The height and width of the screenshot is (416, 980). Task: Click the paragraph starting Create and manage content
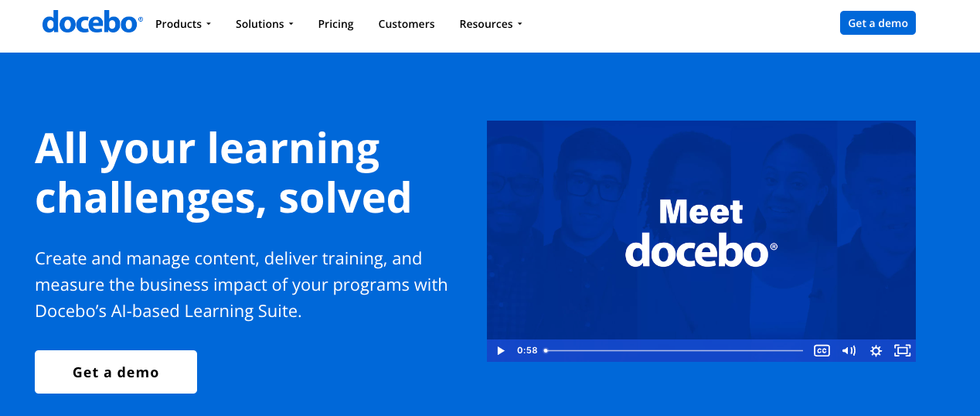tap(241, 285)
